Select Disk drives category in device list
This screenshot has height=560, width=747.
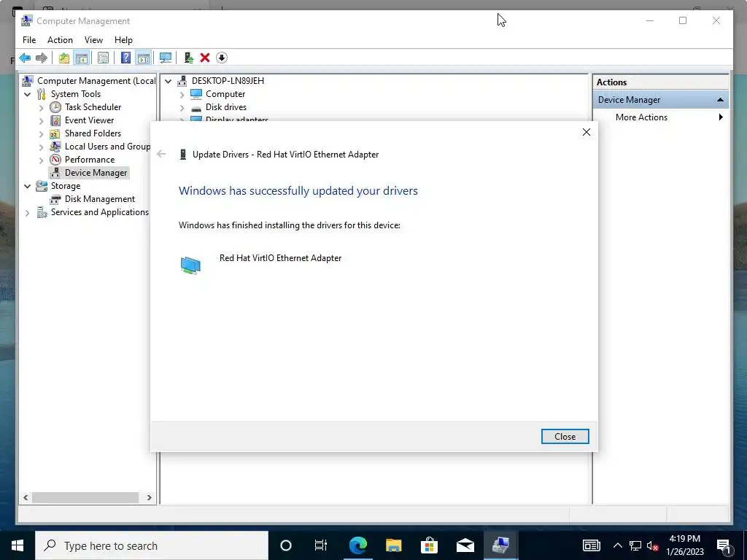pos(226,107)
